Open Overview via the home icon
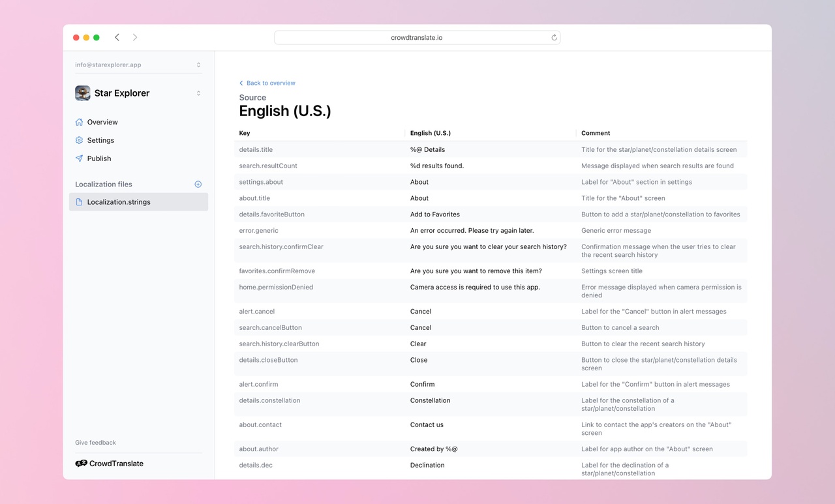Screen dimensions: 835x504 pyautogui.click(x=78, y=122)
